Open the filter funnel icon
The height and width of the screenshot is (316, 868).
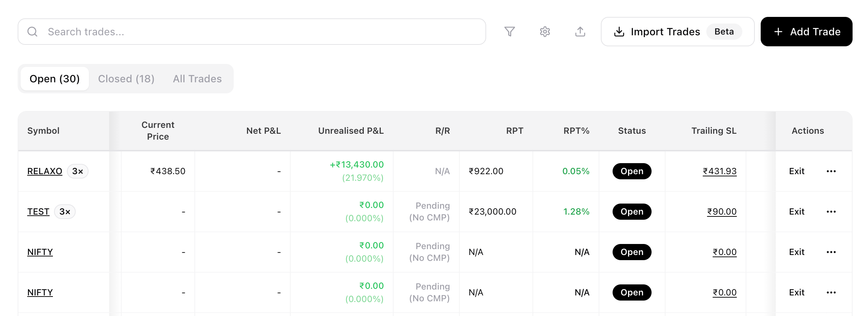tap(509, 32)
